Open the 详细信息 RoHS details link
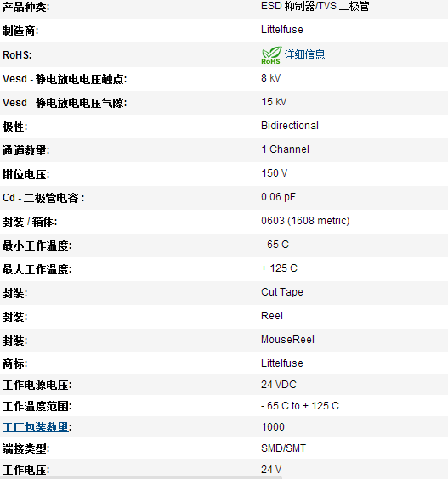Viewport: 448px width, 479px height. pyautogui.click(x=304, y=54)
